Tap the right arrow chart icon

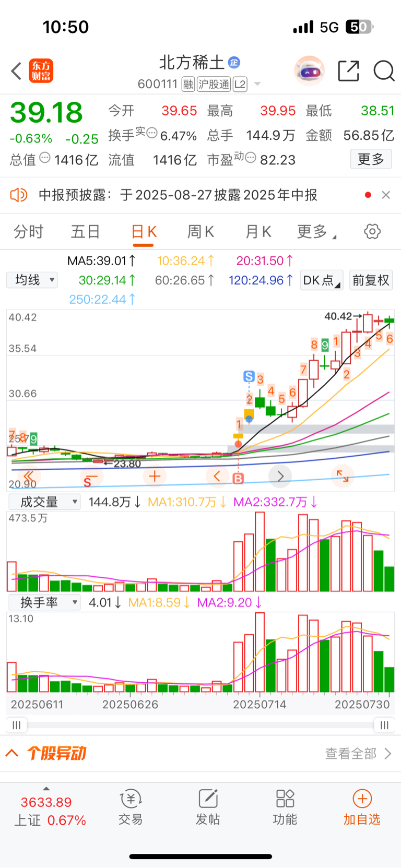click(280, 476)
